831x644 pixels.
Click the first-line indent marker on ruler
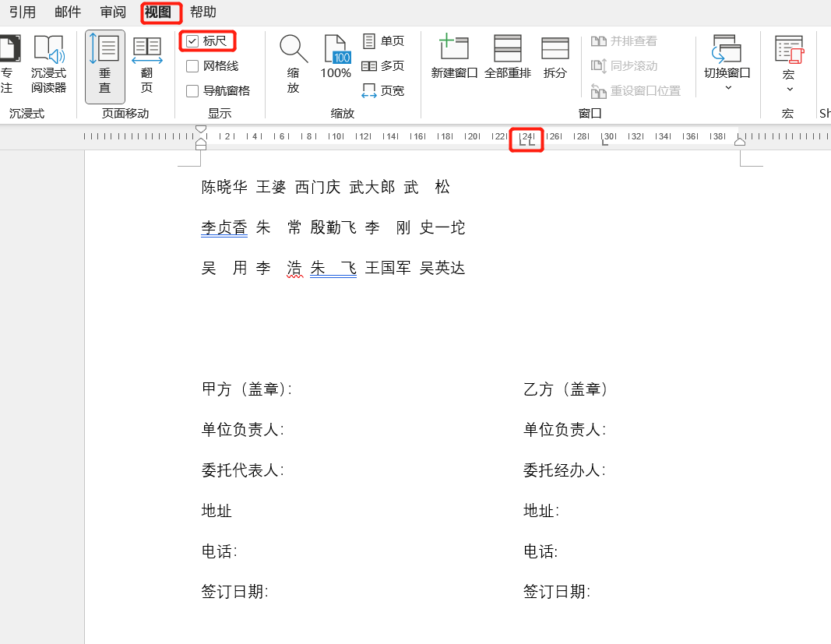click(200, 128)
